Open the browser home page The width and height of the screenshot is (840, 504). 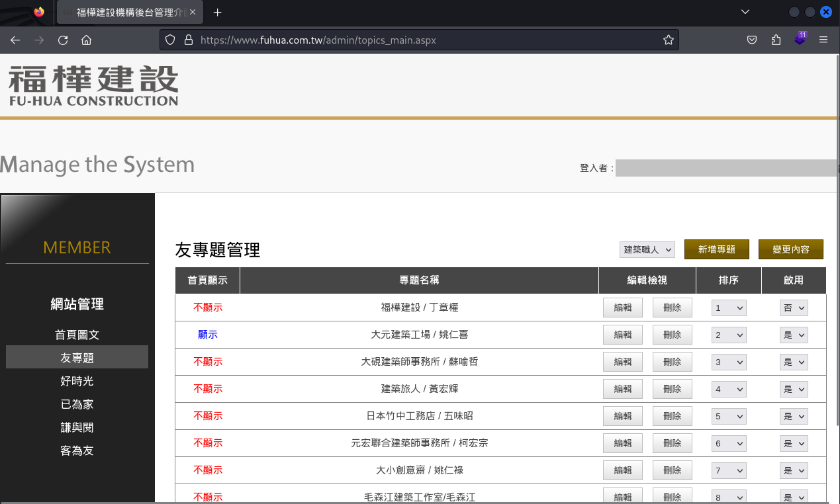coord(86,40)
